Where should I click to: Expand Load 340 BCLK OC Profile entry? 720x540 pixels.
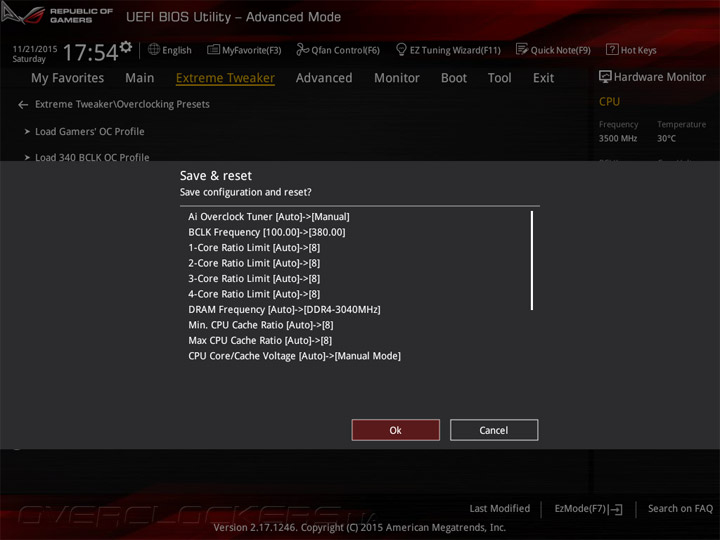[x=87, y=157]
